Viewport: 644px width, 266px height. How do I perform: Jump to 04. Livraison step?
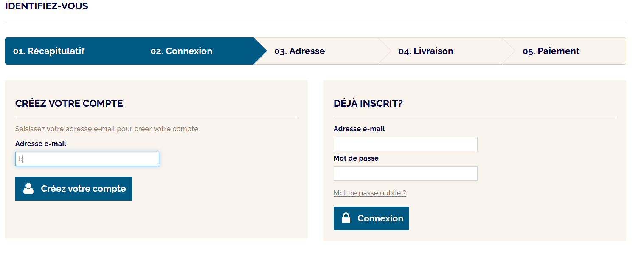coord(426,51)
